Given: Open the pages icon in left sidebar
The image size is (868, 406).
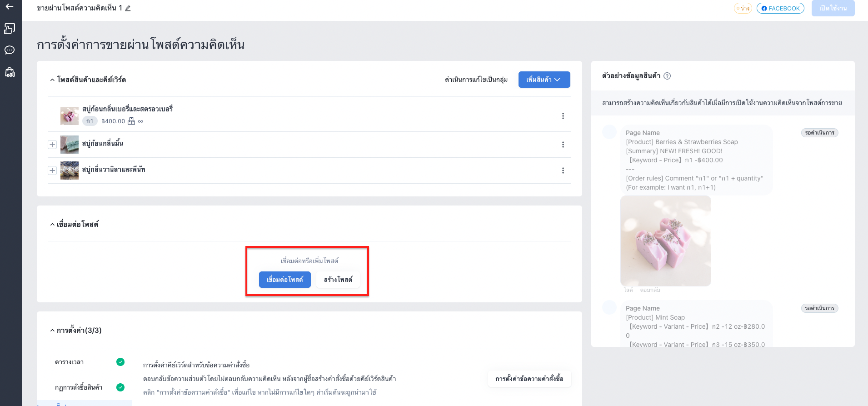Looking at the screenshot, I should pos(10,29).
